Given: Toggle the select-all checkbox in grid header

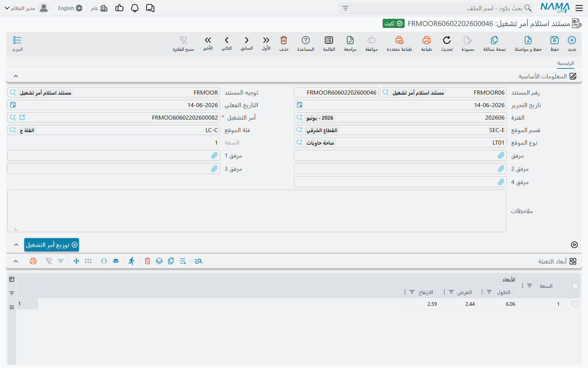Looking at the screenshot, I should (x=575, y=286).
